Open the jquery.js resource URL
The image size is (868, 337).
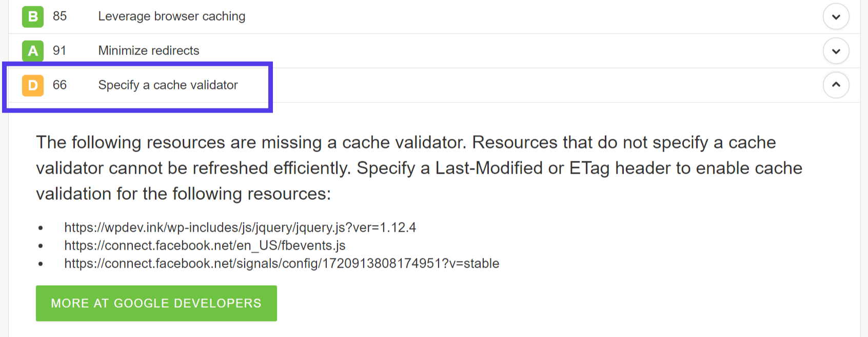pyautogui.click(x=240, y=227)
